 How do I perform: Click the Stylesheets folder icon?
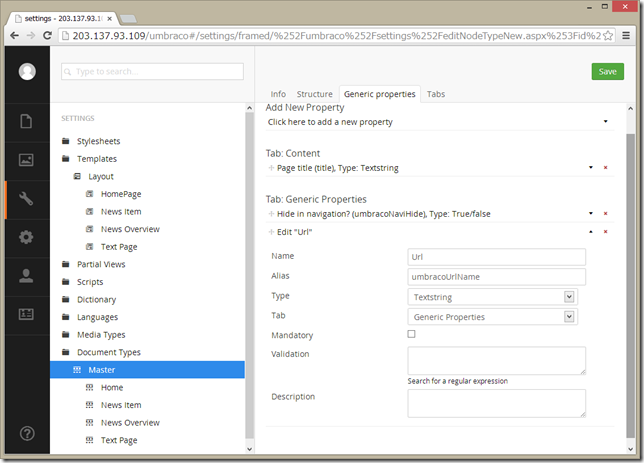click(x=66, y=141)
